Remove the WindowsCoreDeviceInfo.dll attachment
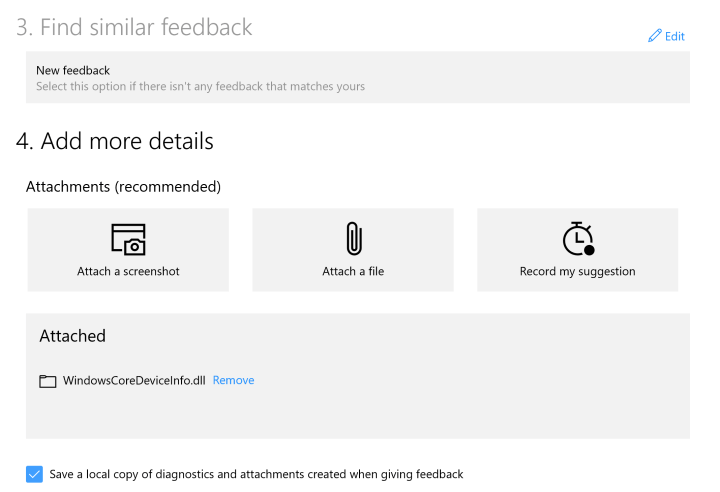The height and width of the screenshot is (492, 720). [233, 380]
